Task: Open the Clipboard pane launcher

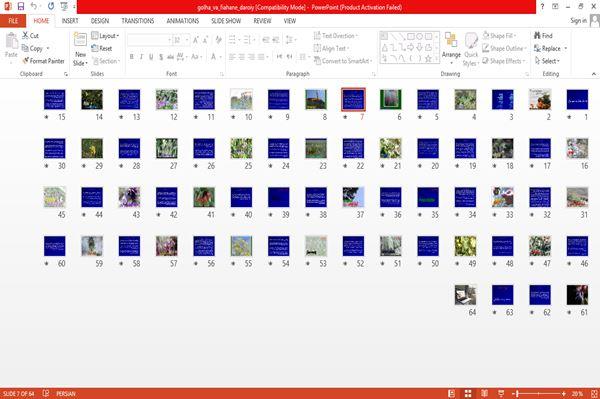Action: coord(66,74)
